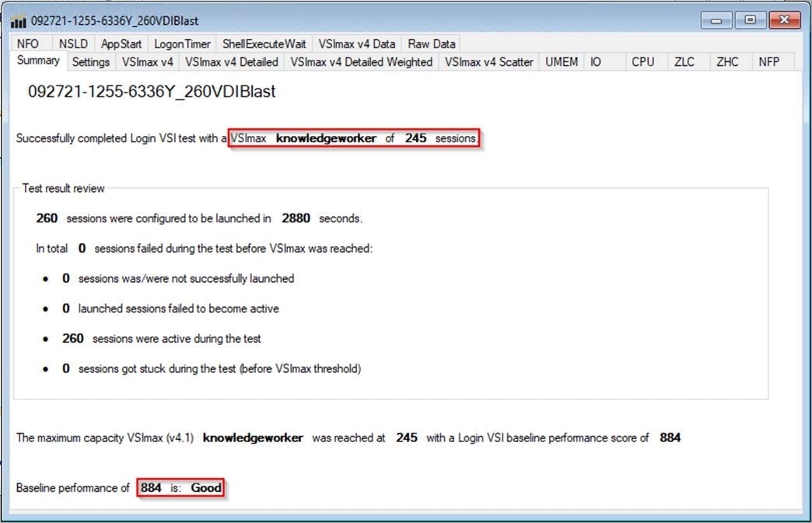This screenshot has height=523, width=812.
Task: Open the VSImax v4 Scatter tab
Action: (489, 62)
